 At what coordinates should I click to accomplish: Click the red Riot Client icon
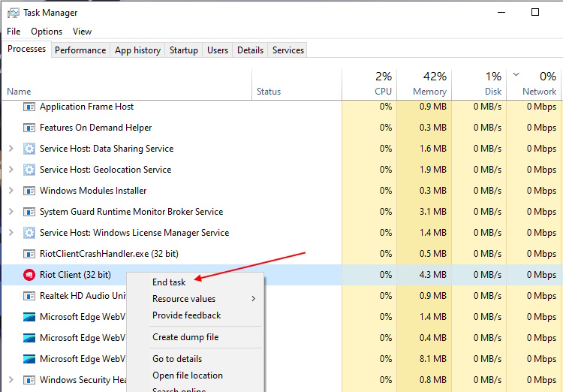coord(29,275)
